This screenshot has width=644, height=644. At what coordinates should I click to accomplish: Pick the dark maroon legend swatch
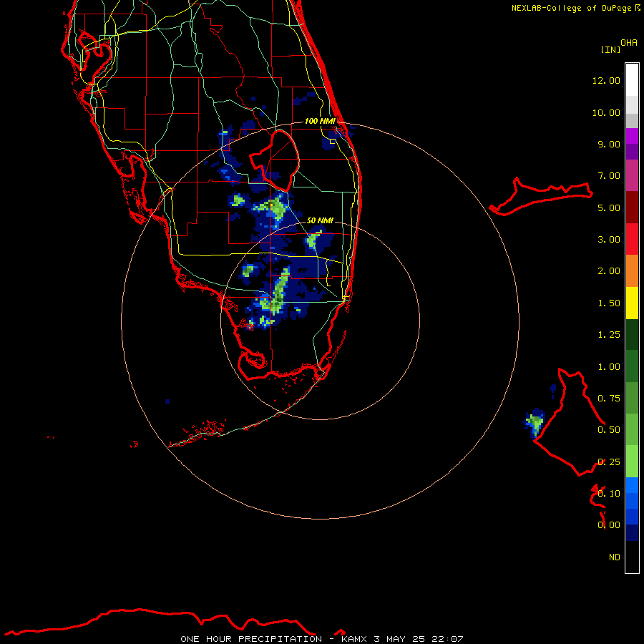632,207
